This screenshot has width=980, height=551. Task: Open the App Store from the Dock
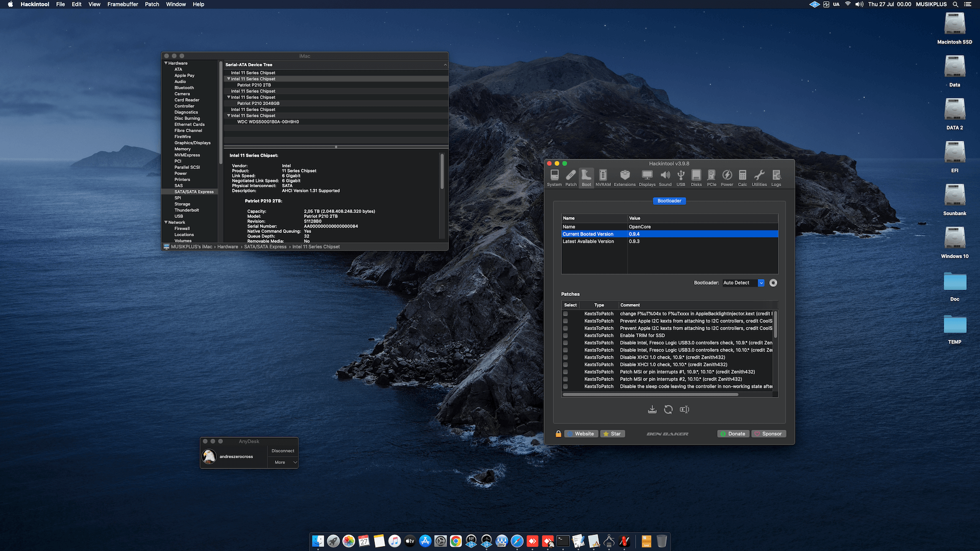(425, 541)
